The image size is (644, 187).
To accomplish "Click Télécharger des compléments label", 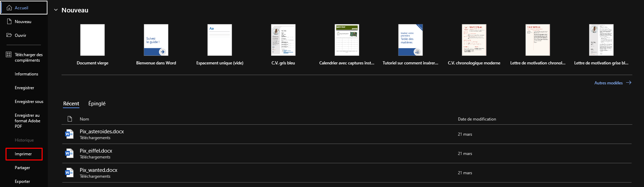I will pyautogui.click(x=29, y=58).
